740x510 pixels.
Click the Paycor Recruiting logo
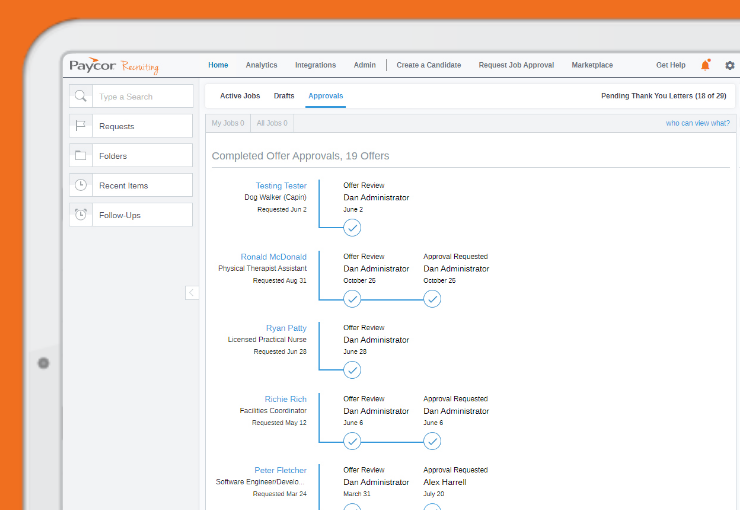[x=114, y=66]
